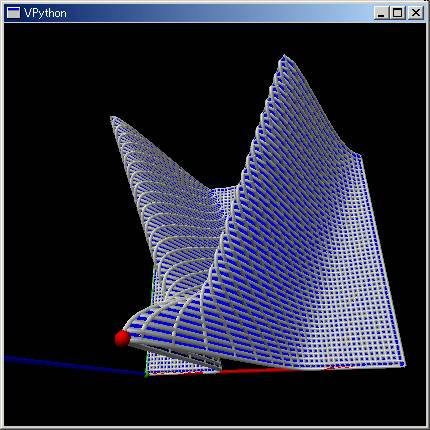Viewport: 430px width, 430px height.
Task: Click the VPython window system icon
Action: click(x=13, y=13)
